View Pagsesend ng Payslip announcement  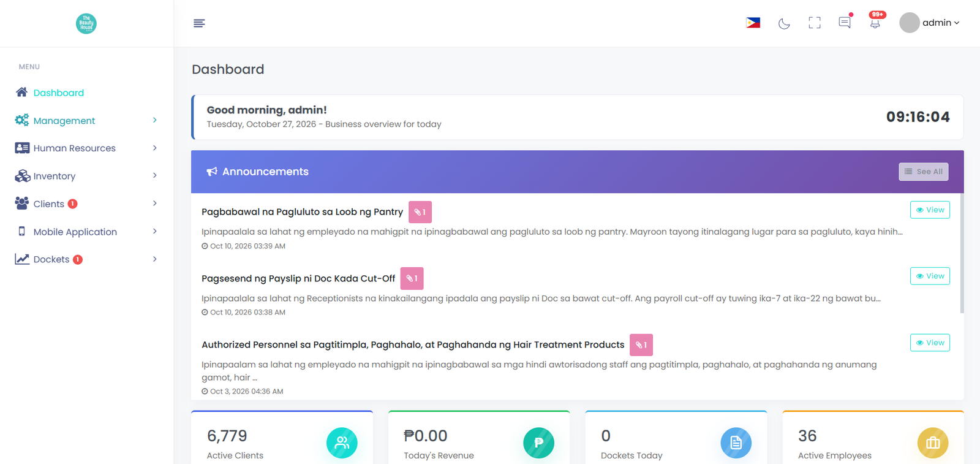tap(930, 276)
